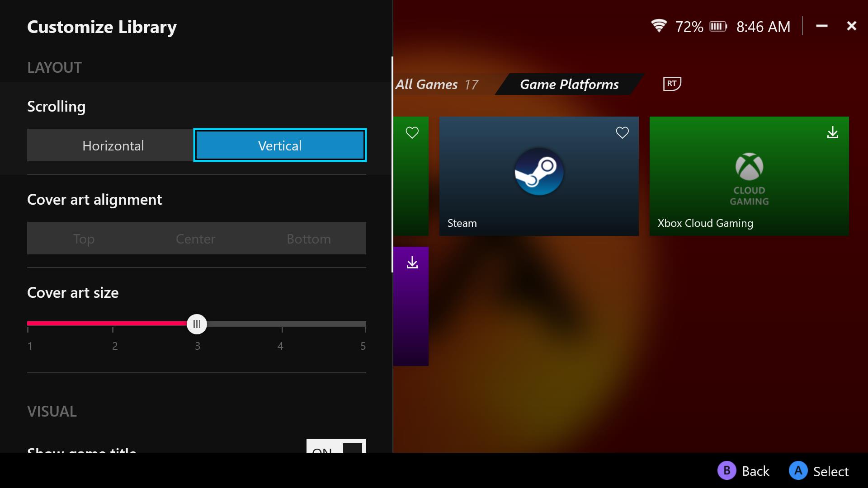Click the RT trigger tab icon
The height and width of the screenshot is (488, 868).
click(672, 84)
